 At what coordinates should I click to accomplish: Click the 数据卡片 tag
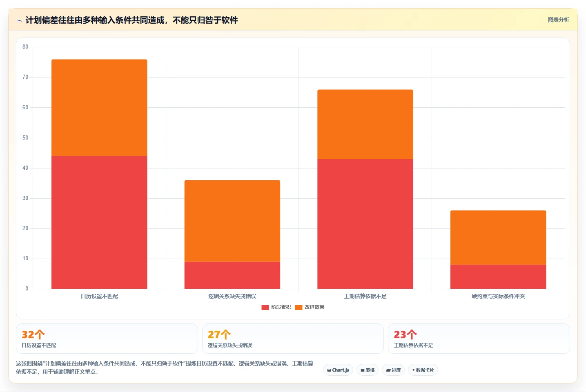click(x=423, y=370)
